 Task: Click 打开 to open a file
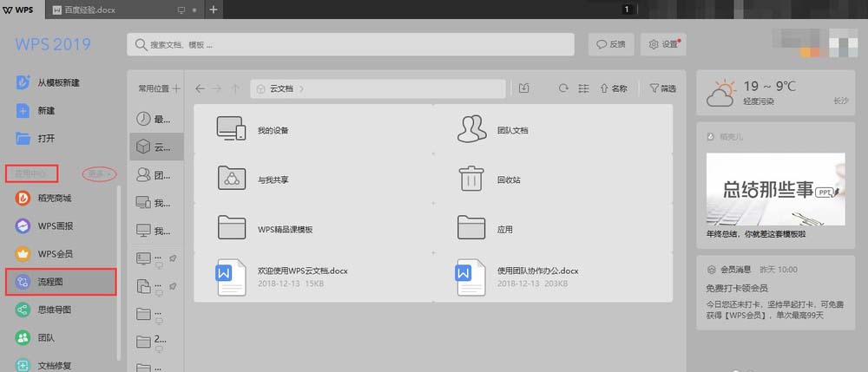point(36,138)
